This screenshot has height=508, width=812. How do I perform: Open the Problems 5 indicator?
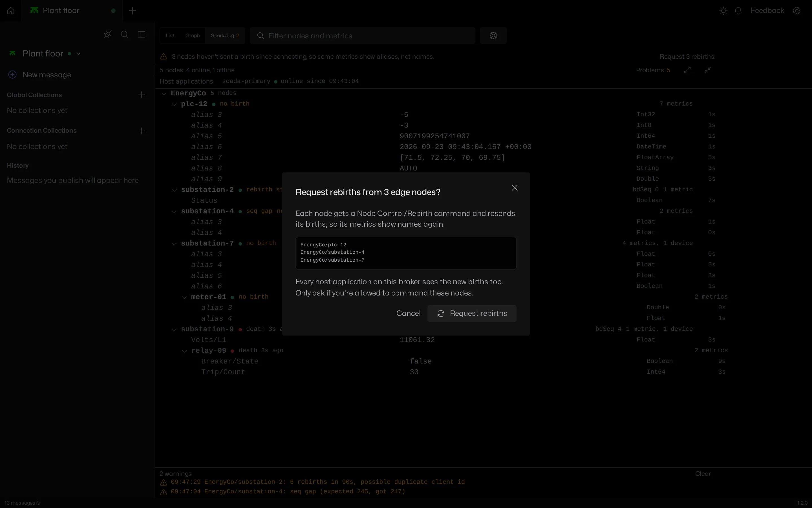[653, 70]
